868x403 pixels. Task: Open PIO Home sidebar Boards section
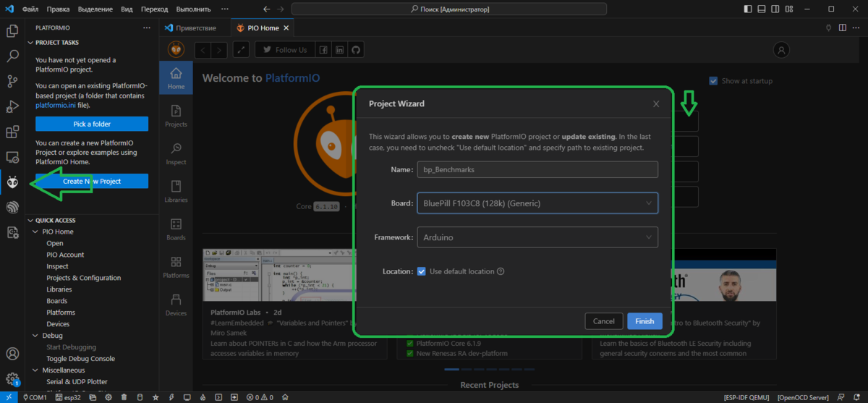(176, 229)
